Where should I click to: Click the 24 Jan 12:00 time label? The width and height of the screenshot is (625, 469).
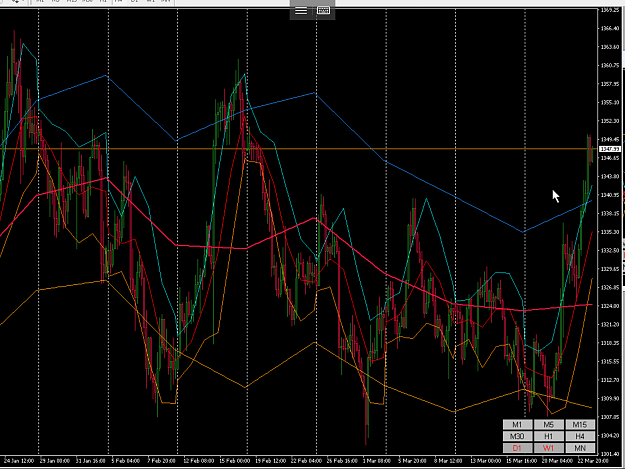point(19,461)
